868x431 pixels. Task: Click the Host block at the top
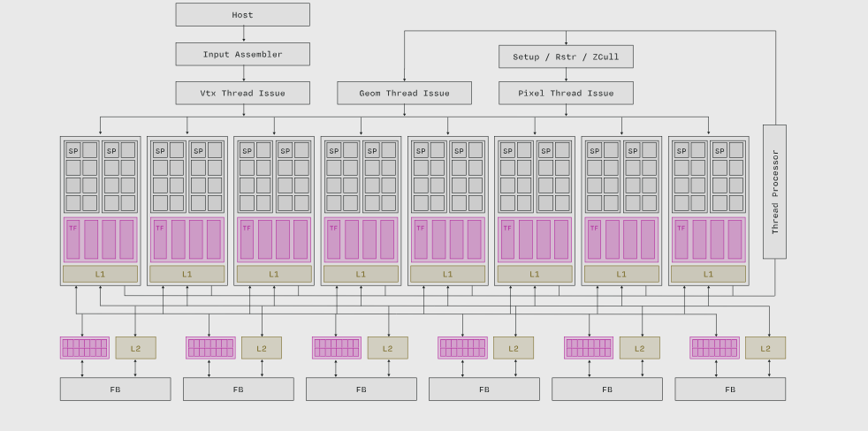point(242,15)
